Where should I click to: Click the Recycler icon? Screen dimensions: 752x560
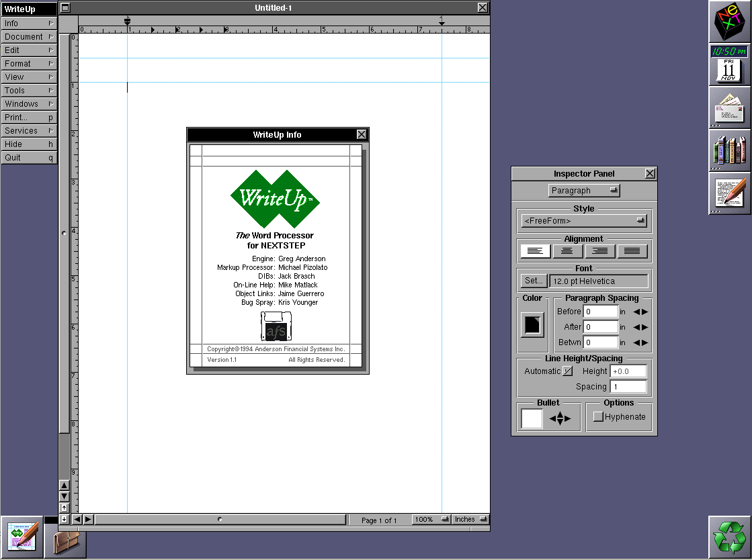(x=729, y=537)
